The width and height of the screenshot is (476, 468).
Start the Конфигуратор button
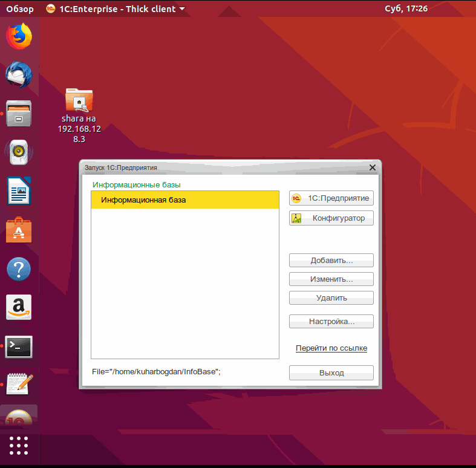[331, 218]
